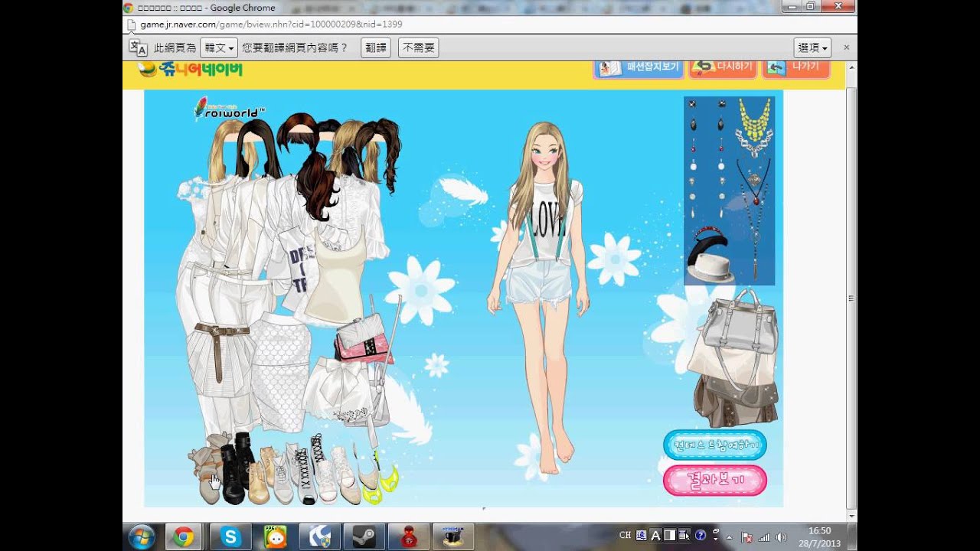Click the 나가기 exit button
The image size is (980, 551).
coord(796,67)
